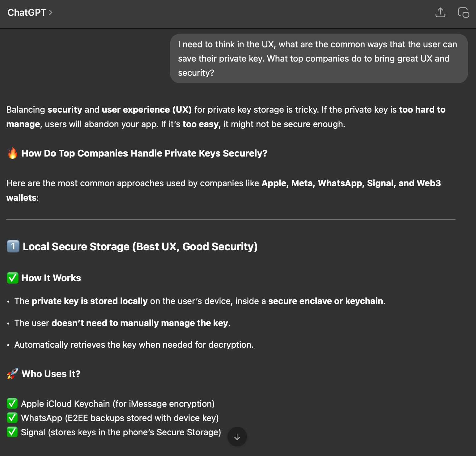Open the new chat window icon
Viewport: 476px width, 456px height.
click(x=463, y=12)
